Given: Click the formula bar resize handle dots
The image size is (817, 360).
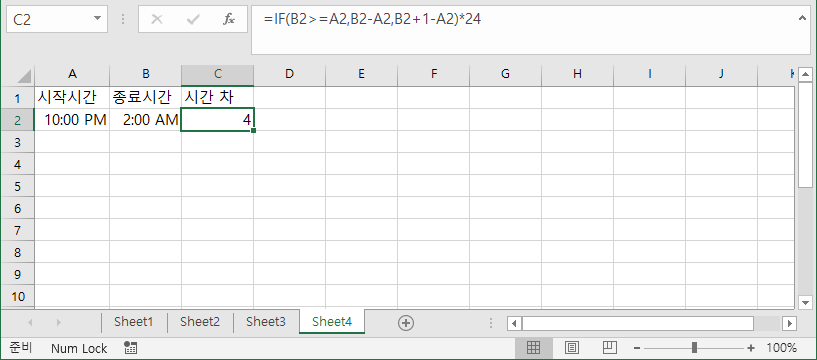Looking at the screenshot, I should 123,19.
